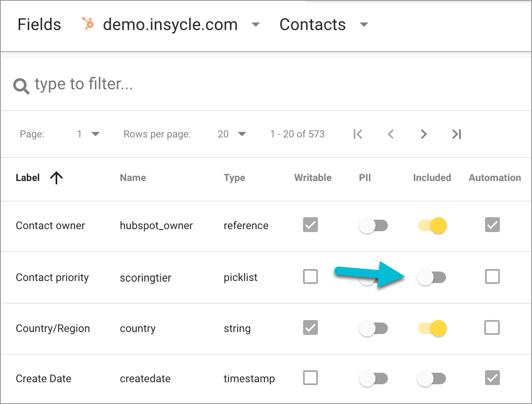Click the search magnifier icon
Viewport: 532px width, 404px height.
21,85
